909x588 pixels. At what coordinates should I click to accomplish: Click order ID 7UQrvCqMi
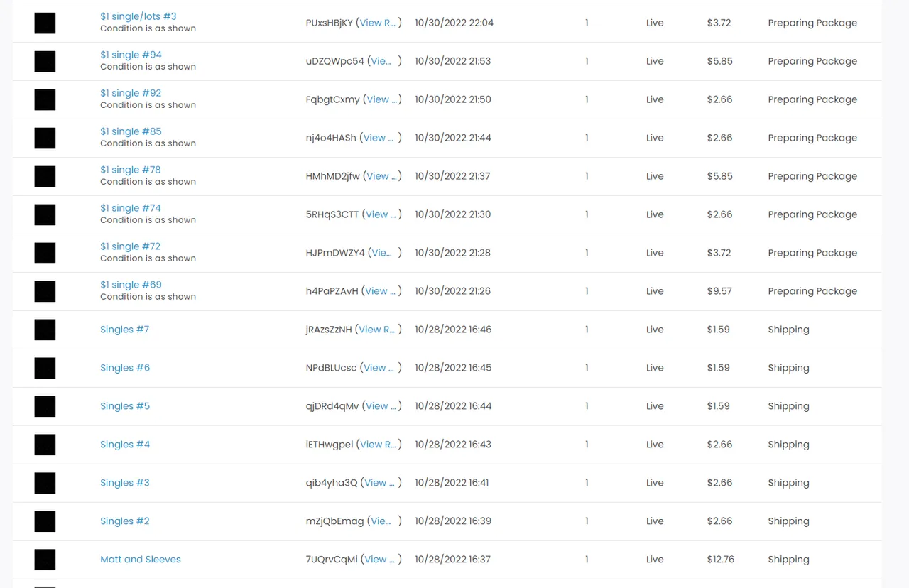point(332,560)
